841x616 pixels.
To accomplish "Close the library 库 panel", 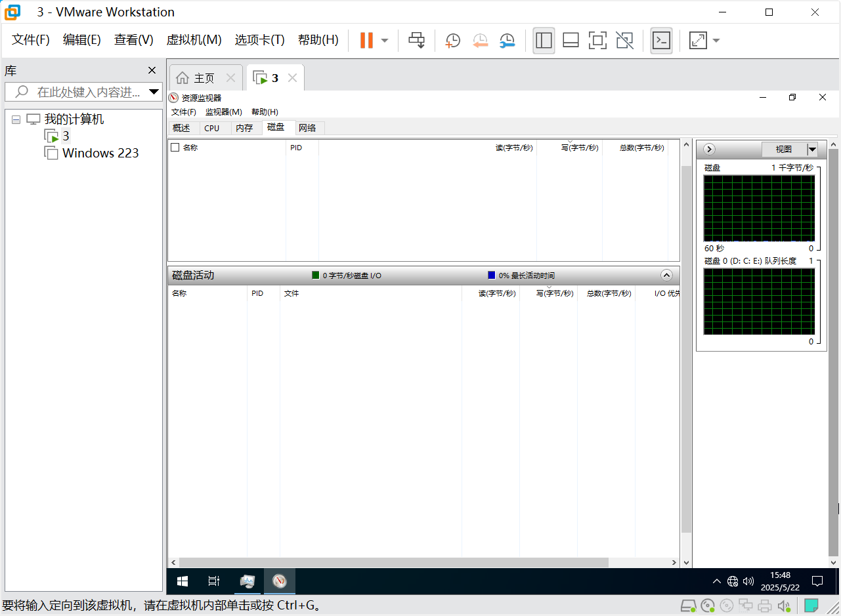I will click(152, 70).
